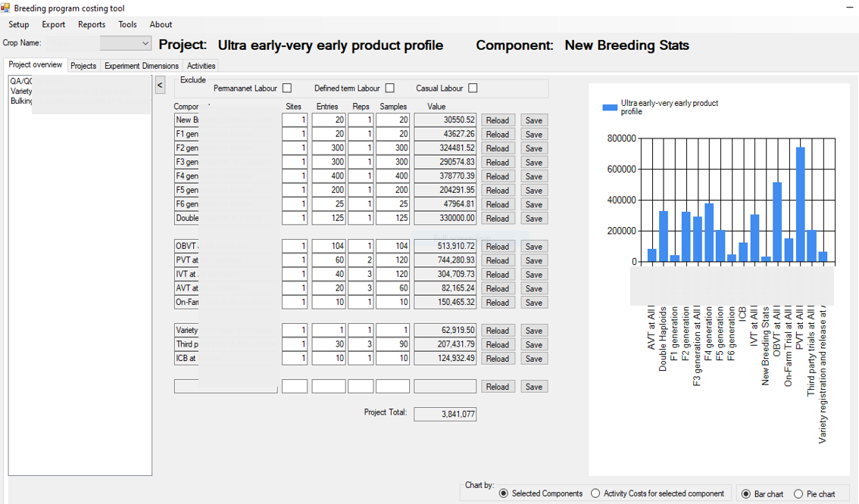Toggle the Permanent Labour exclude checkbox
The height and width of the screenshot is (504, 859).
pos(287,88)
